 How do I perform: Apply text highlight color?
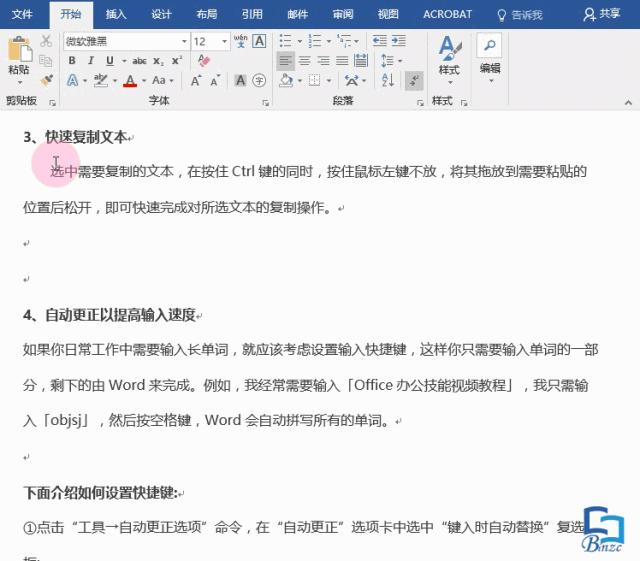coord(100,80)
